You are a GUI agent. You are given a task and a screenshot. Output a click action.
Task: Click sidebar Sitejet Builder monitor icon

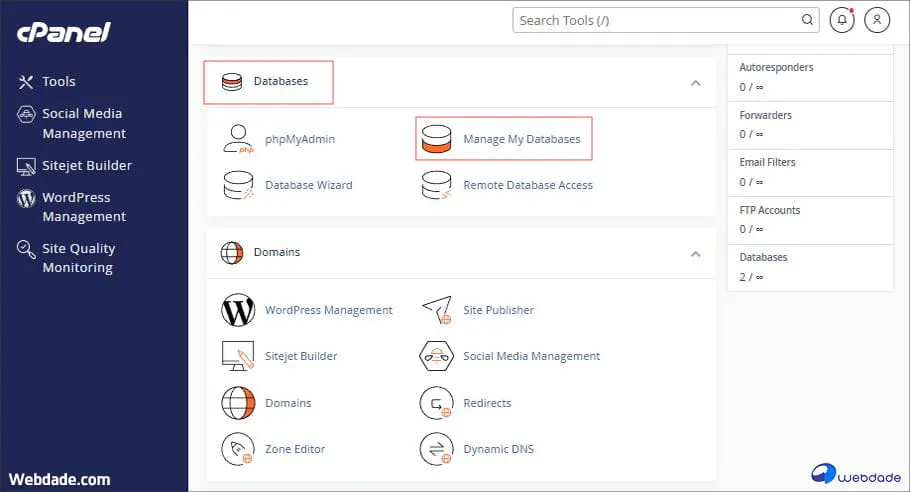point(26,167)
